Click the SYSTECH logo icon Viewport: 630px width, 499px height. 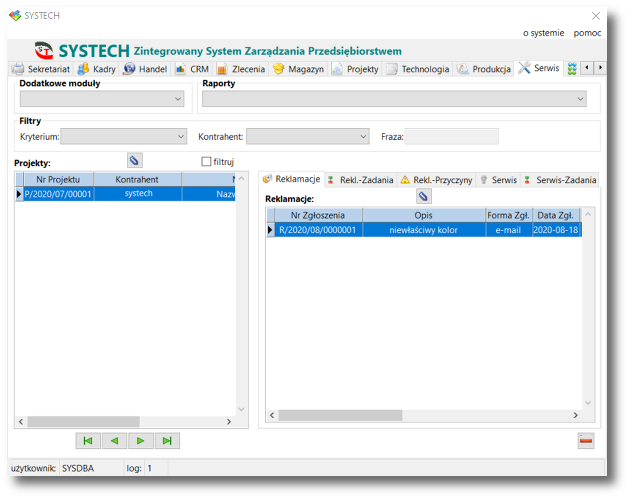(43, 51)
